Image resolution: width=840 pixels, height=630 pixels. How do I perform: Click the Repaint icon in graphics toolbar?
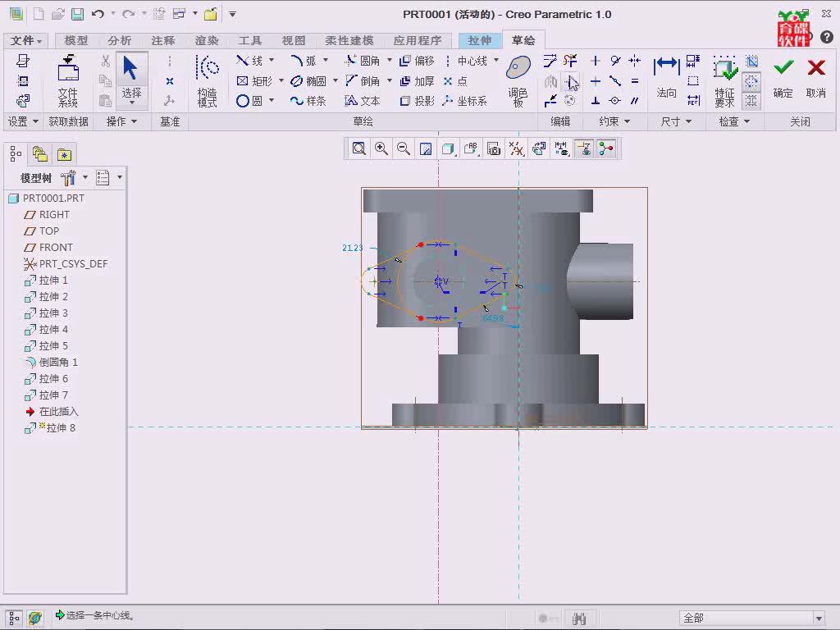point(426,148)
